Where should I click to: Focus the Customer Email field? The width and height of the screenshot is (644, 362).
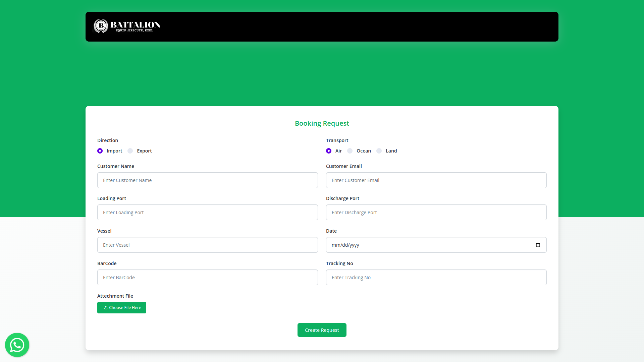click(x=436, y=180)
